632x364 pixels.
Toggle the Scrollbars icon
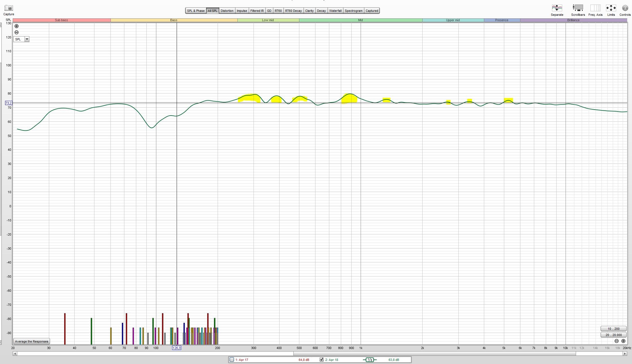[x=578, y=8]
